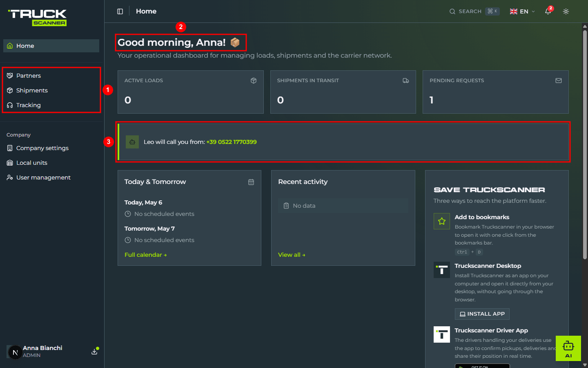This screenshot has width=588, height=368.
Task: Click the Install App button
Action: pyautogui.click(x=482, y=314)
